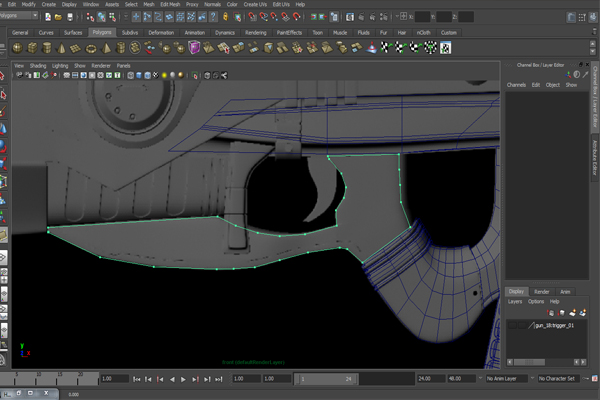Image resolution: width=600 pixels, height=400 pixels.
Task: Toggle the auto keyframe key icon
Action: [x=586, y=379]
